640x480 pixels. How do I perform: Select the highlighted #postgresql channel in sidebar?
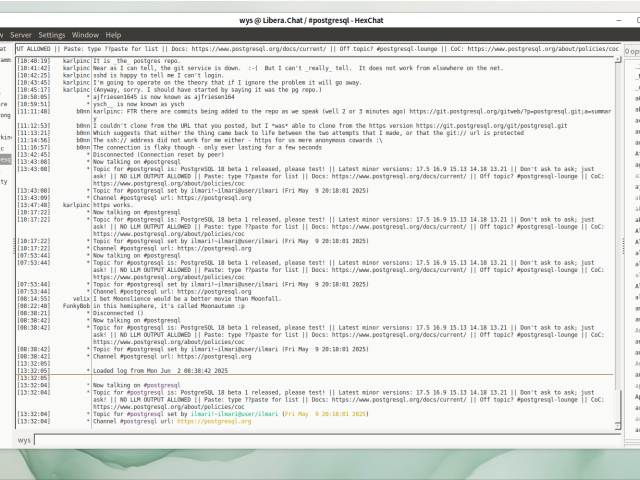5,158
